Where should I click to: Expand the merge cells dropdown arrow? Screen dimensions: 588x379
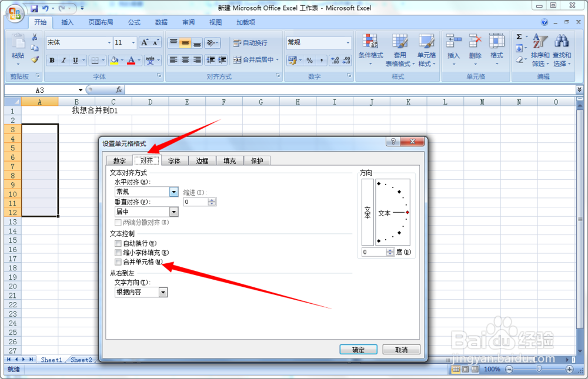(278, 59)
